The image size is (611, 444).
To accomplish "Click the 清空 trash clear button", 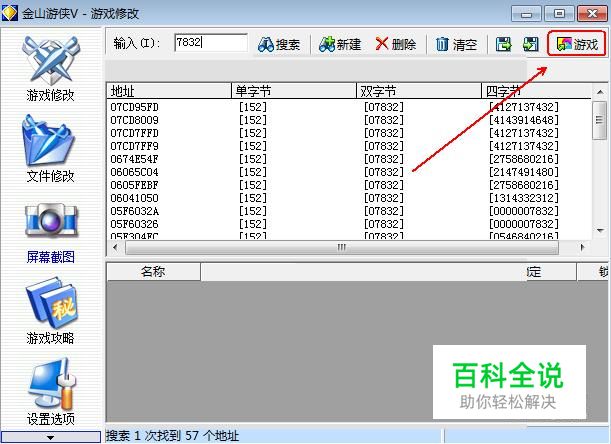I will [456, 44].
